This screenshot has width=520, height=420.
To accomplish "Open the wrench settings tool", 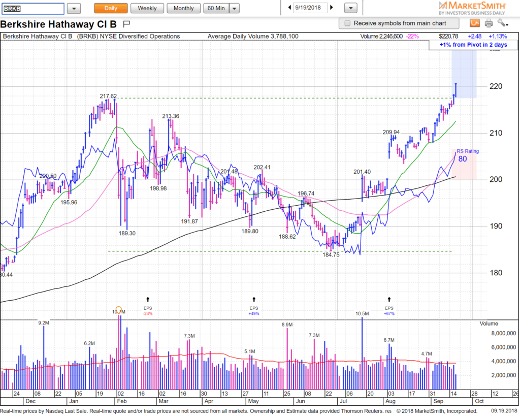I will (x=502, y=23).
